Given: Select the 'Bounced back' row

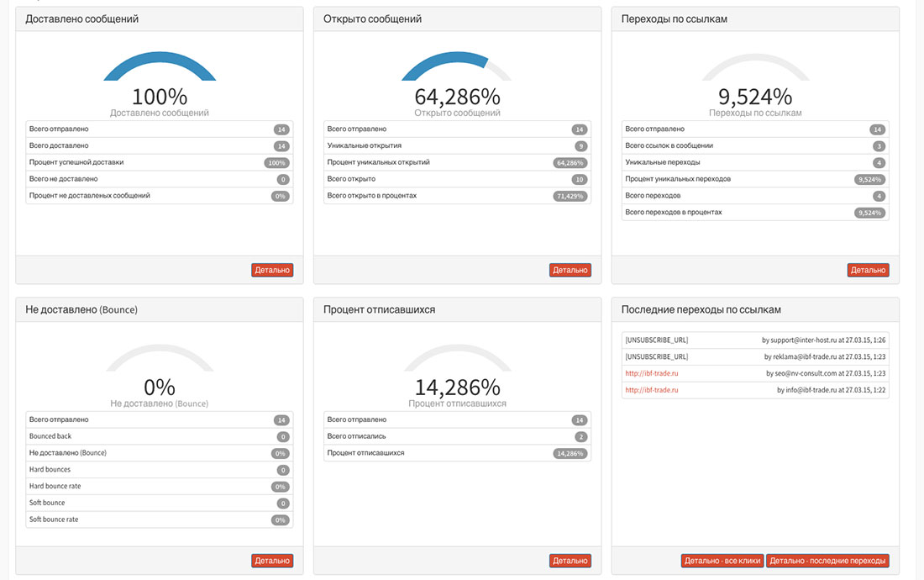Looking at the screenshot, I should [x=160, y=436].
